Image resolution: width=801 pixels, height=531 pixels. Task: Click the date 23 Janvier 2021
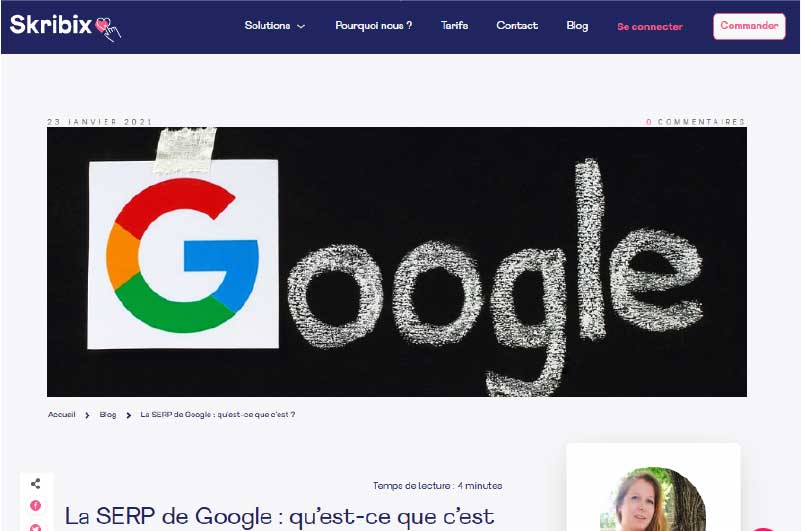tap(100, 122)
